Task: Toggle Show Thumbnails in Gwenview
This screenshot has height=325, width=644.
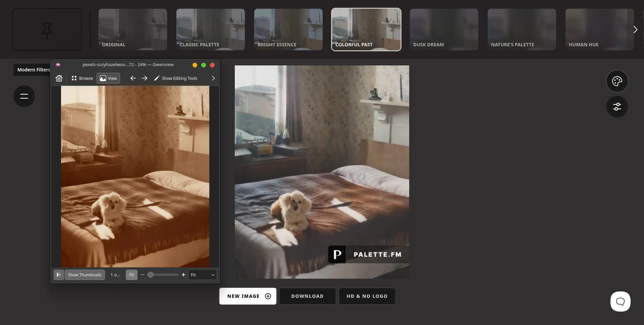Action: (85, 275)
